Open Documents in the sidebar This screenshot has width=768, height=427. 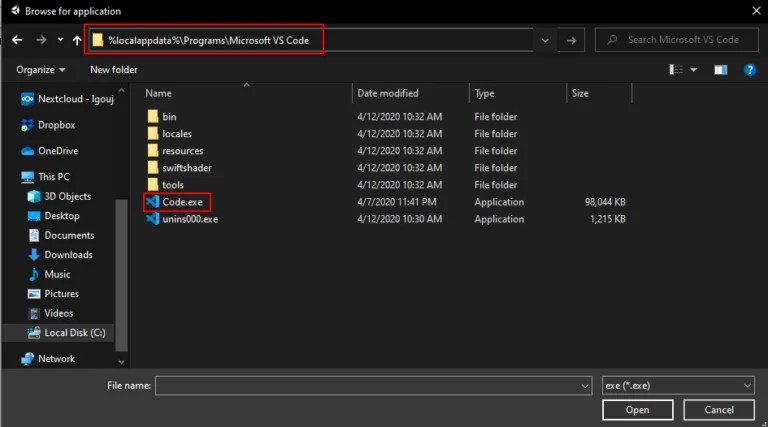(61, 236)
